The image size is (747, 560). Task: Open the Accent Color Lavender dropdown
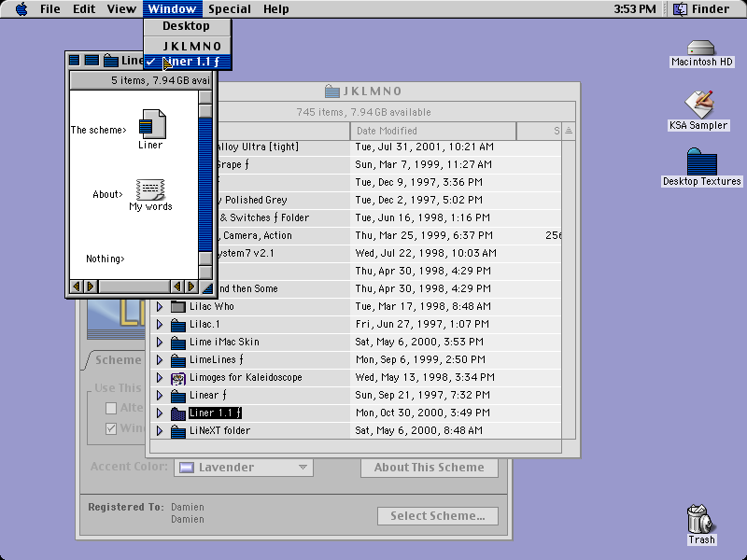point(244,468)
